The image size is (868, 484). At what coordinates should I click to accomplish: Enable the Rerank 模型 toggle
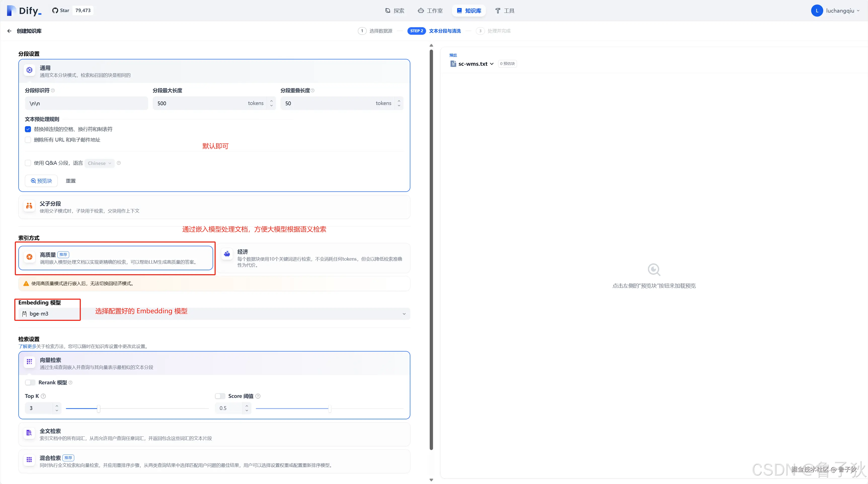point(30,383)
